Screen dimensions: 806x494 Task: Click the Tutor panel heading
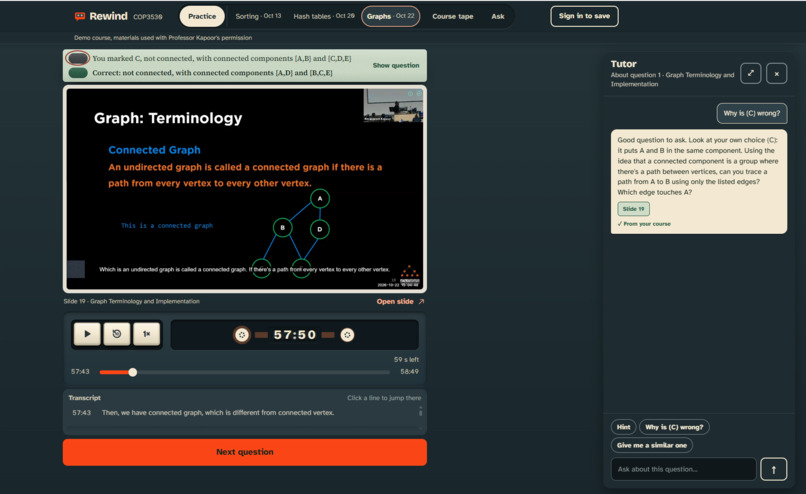[624, 64]
